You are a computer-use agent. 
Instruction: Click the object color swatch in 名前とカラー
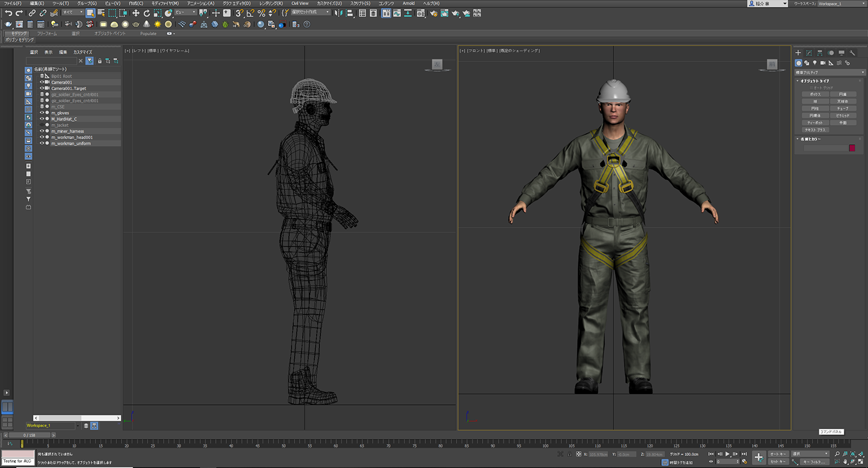click(x=852, y=148)
